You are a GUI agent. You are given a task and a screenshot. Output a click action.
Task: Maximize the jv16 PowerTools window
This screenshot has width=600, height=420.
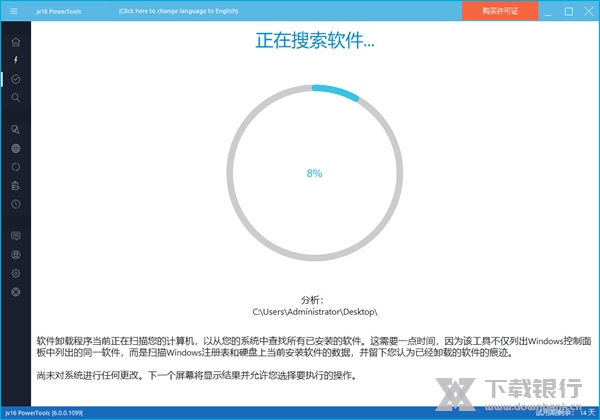[568, 11]
